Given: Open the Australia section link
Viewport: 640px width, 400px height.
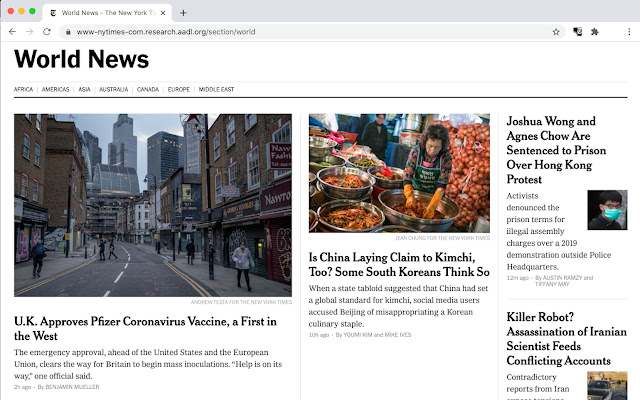Looking at the screenshot, I should 113,89.
